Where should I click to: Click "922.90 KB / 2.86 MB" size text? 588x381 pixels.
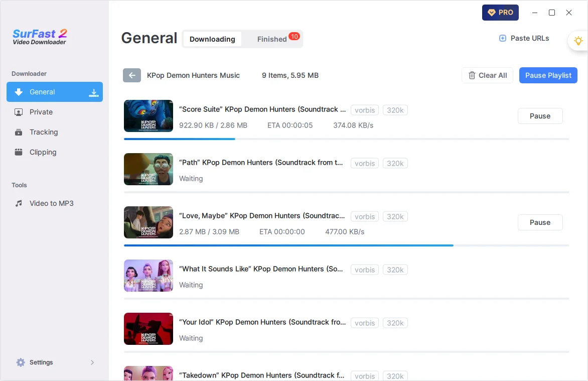(x=213, y=125)
